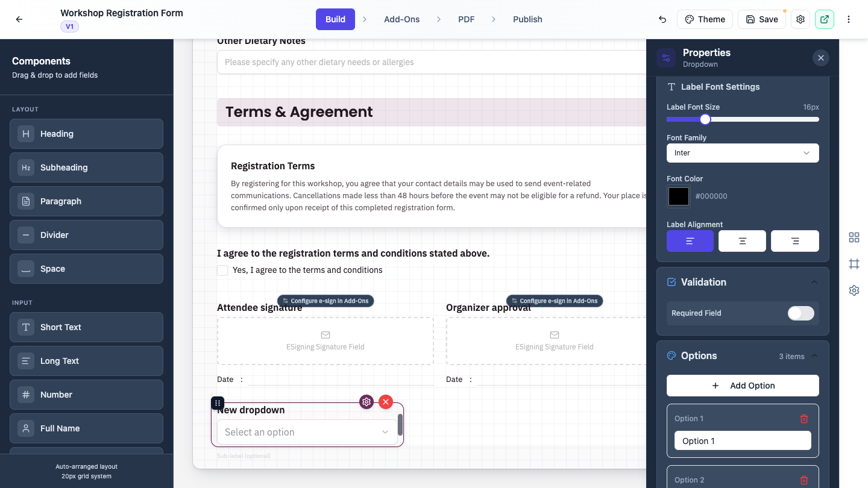Select center label alignment
Screen dimensions: 868x488
point(743,241)
